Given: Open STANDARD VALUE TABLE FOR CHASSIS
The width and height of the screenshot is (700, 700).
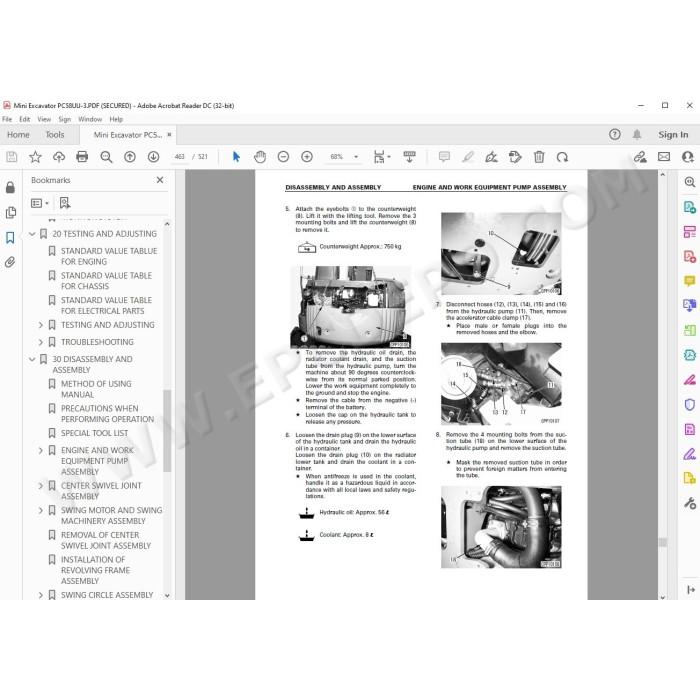Looking at the screenshot, I should pyautogui.click(x=106, y=281).
